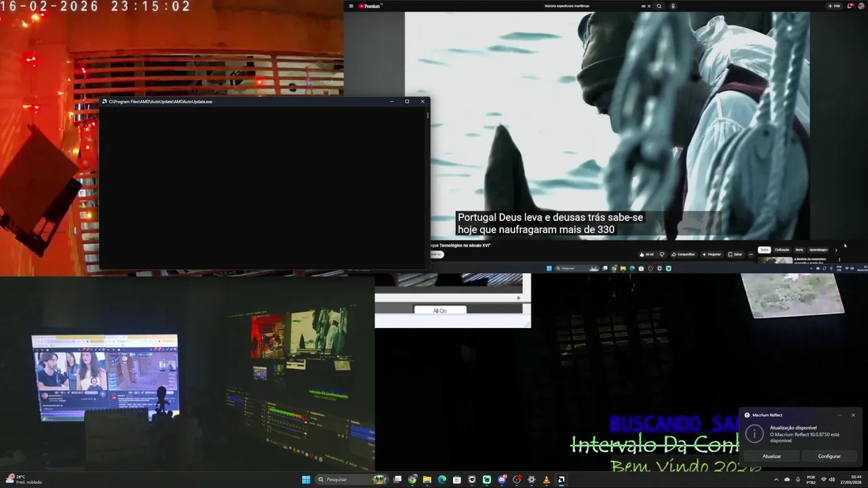The image size is (868, 488).
Task: Open Microsoft Edge from the taskbar
Action: (x=442, y=480)
